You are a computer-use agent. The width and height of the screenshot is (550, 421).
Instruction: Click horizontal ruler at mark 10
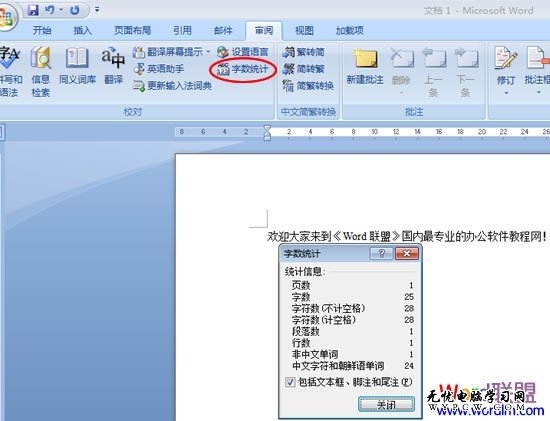tap(375, 132)
